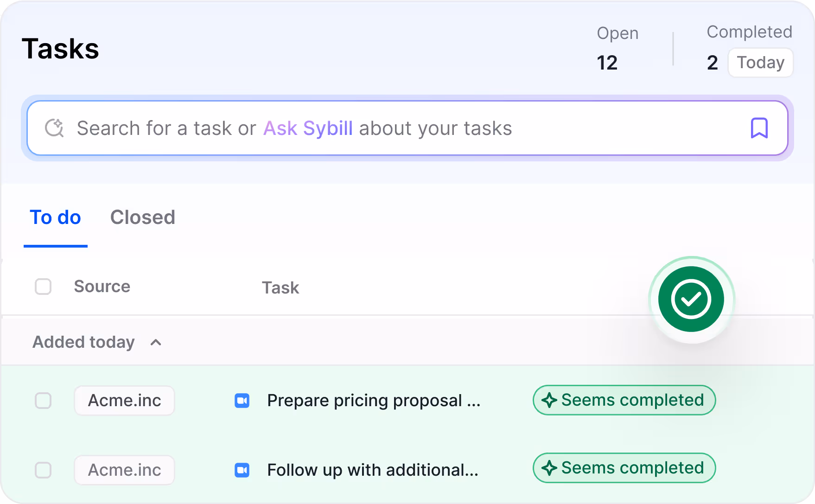Toggle the select-all checkbox by Source
815x504 pixels.
tap(43, 287)
